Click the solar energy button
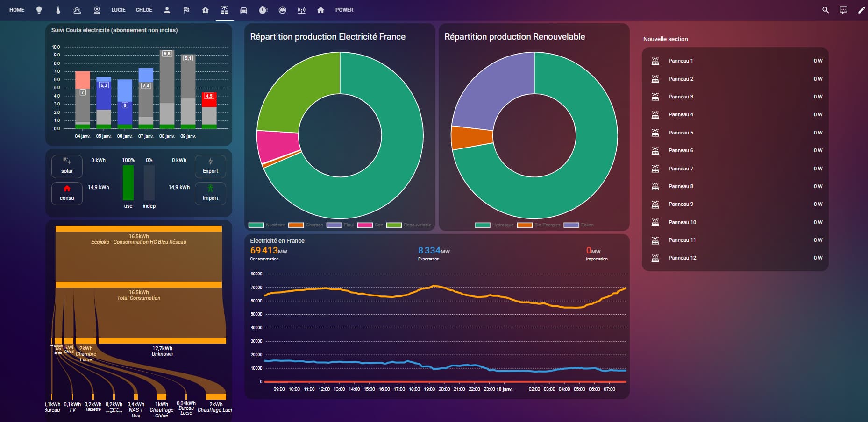This screenshot has height=422, width=868. [67, 166]
